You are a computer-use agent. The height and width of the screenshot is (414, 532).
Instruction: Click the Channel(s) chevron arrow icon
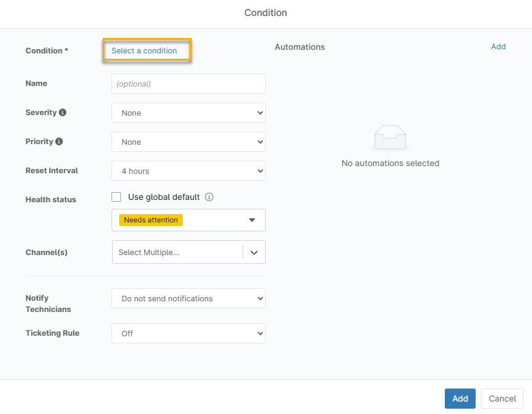pyautogui.click(x=254, y=252)
